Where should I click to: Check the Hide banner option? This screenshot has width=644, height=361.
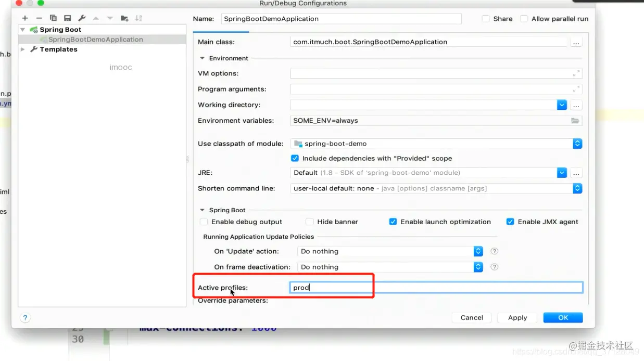coord(310,222)
